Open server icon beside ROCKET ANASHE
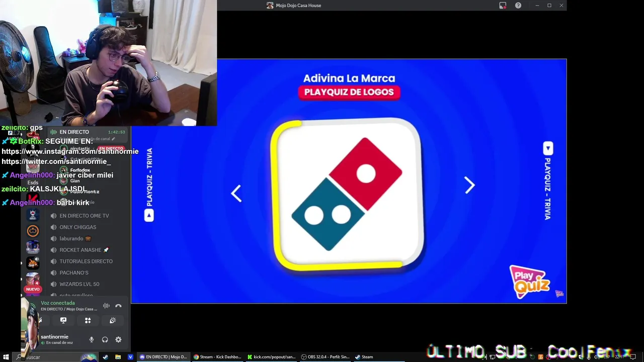The width and height of the screenshot is (644, 362). [x=33, y=247]
